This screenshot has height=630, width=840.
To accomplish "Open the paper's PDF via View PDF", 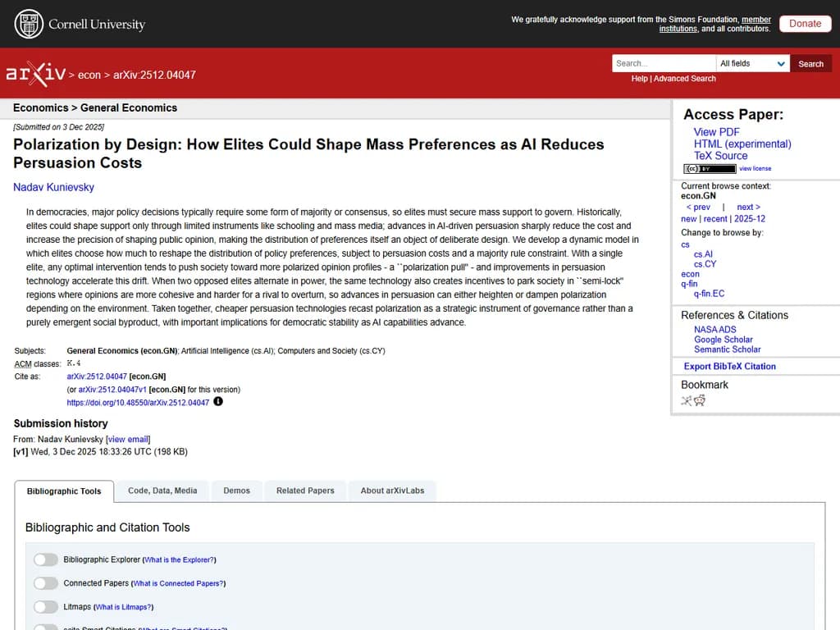I will (716, 133).
